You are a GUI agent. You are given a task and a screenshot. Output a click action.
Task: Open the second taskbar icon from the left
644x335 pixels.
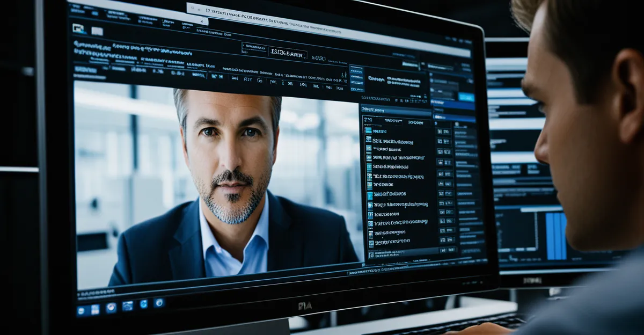click(95, 309)
